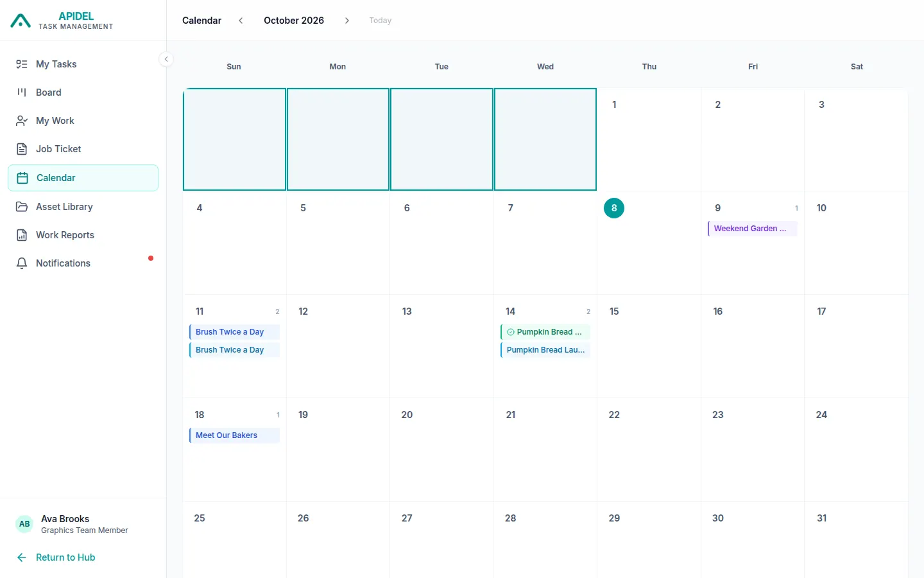The width and height of the screenshot is (924, 578).
Task: Open completed Pumpkin Bread event
Action: pyautogui.click(x=545, y=332)
